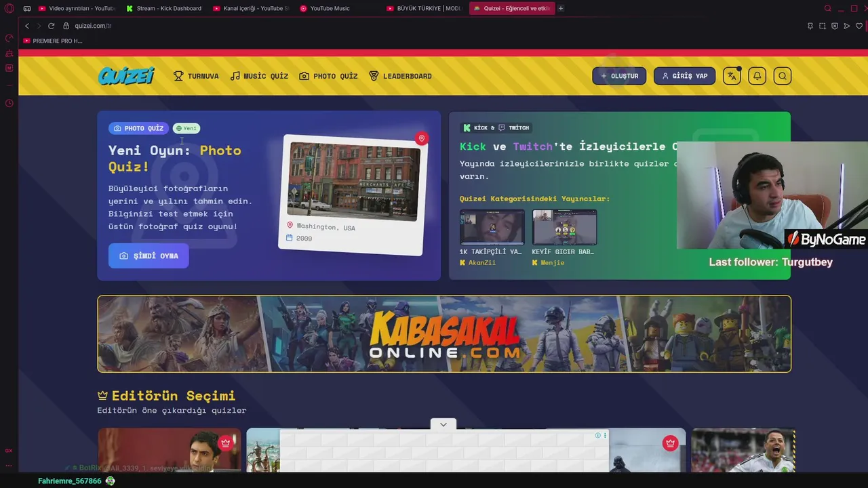868x488 pixels.
Task: Open Menjie's stream thumbnail
Action: pyautogui.click(x=564, y=227)
